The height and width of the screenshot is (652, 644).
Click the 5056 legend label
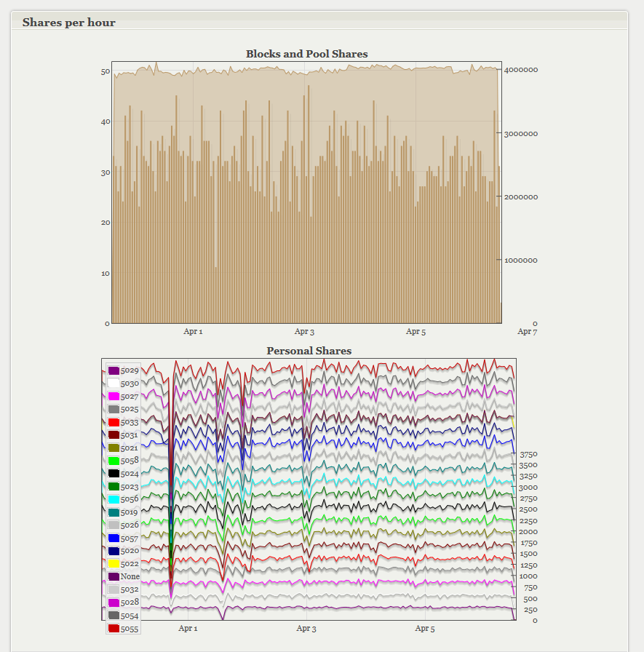click(130, 499)
